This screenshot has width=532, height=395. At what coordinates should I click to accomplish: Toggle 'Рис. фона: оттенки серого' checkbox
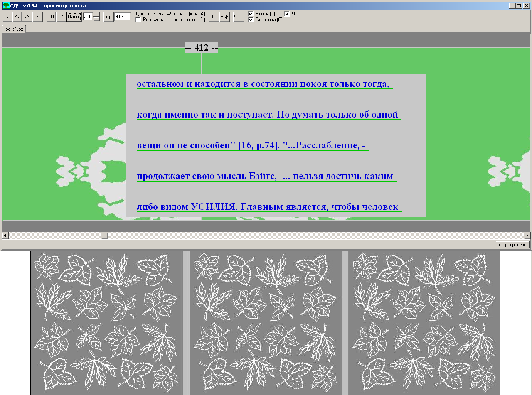pyautogui.click(x=138, y=20)
